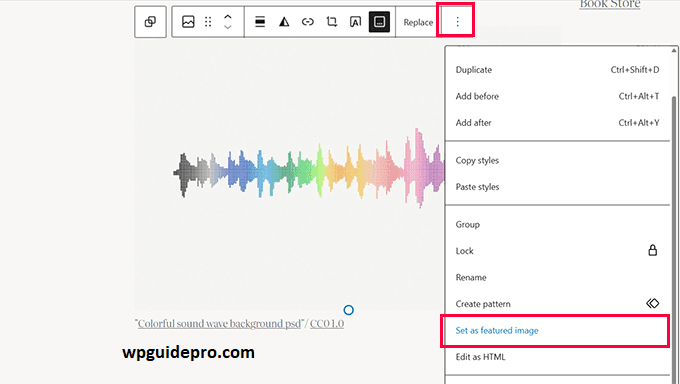This screenshot has width=680, height=384.
Task: Click the Replace button
Action: tap(418, 22)
